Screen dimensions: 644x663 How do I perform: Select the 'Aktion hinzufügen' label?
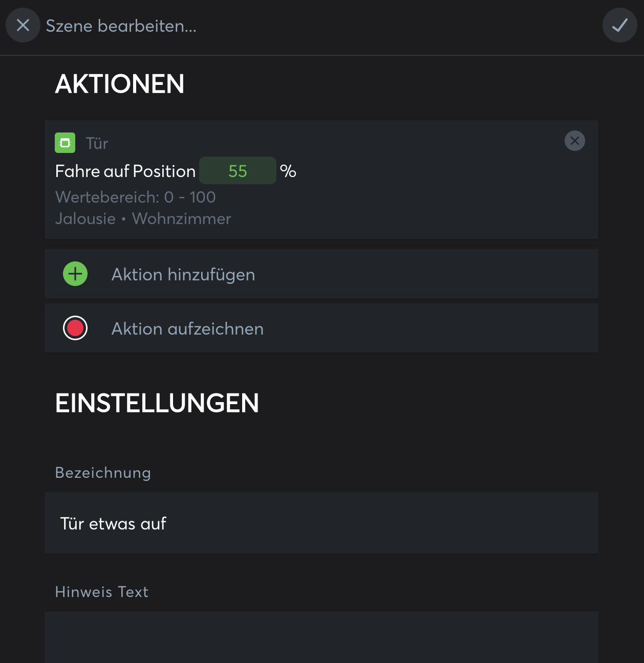coord(183,275)
